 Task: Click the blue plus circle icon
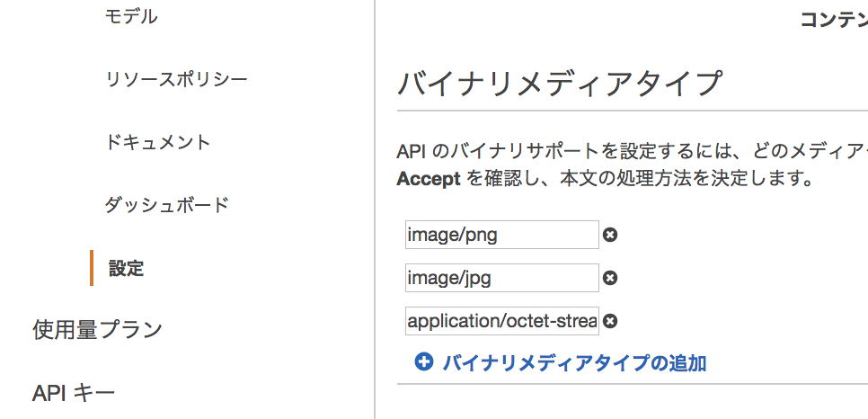point(423,362)
